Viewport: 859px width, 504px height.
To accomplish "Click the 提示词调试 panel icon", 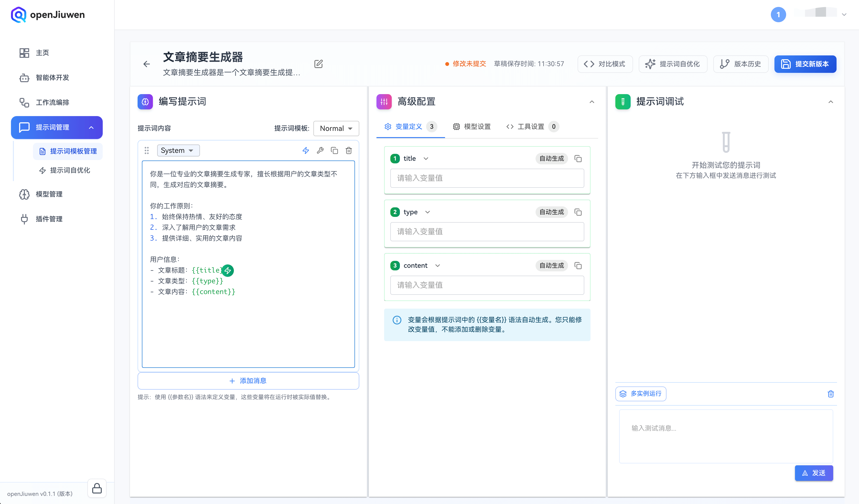I will (623, 102).
